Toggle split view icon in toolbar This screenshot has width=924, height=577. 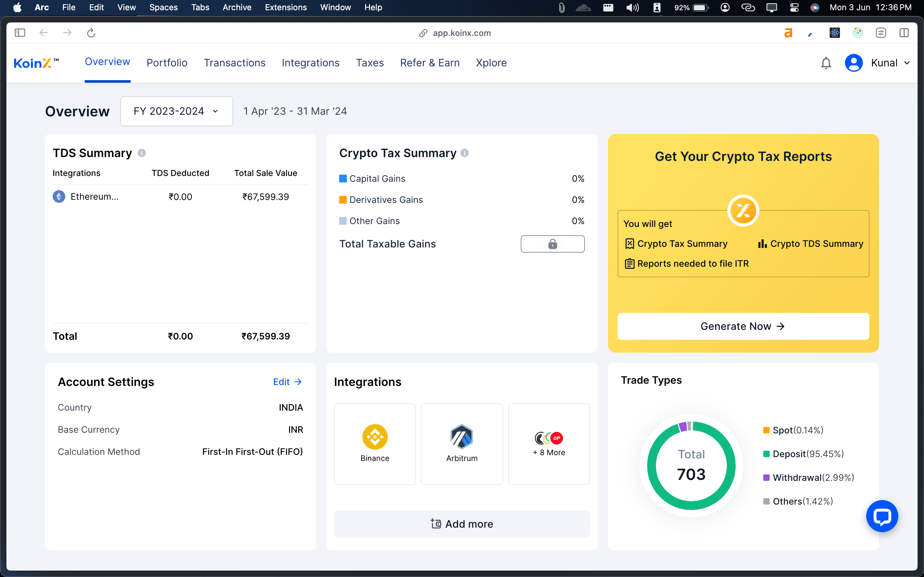(904, 33)
